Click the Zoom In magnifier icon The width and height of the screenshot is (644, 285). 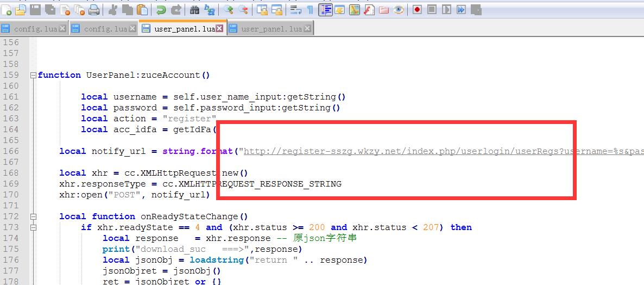tap(229, 9)
